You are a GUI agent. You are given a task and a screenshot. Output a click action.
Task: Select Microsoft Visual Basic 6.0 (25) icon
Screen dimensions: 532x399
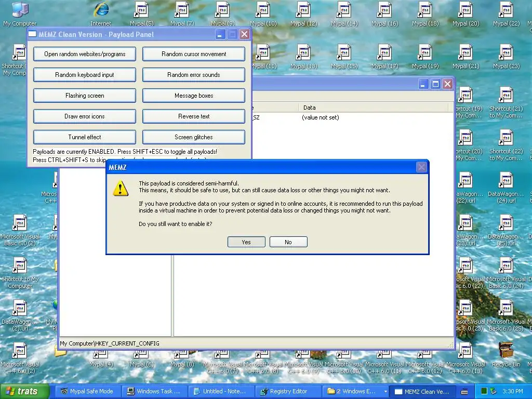(506, 316)
